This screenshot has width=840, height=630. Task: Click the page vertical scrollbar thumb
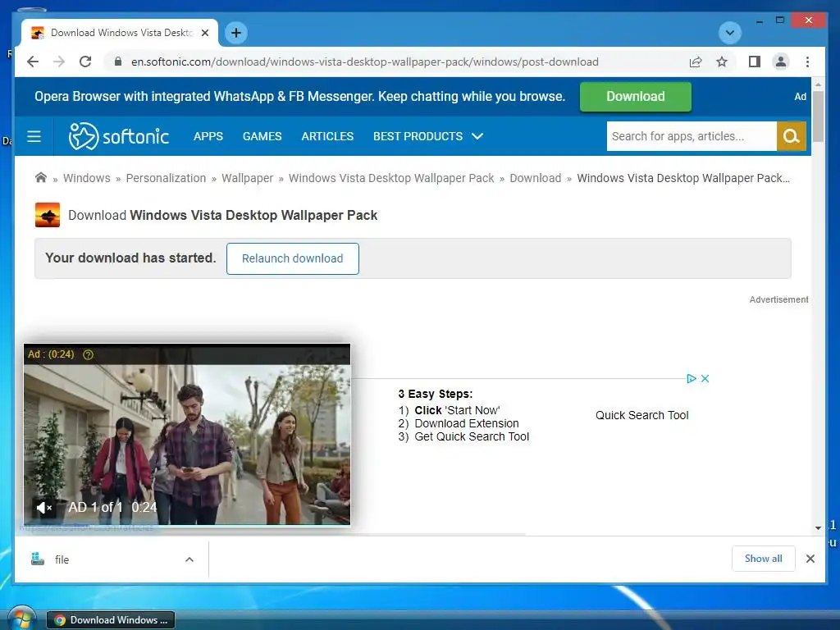(818, 116)
